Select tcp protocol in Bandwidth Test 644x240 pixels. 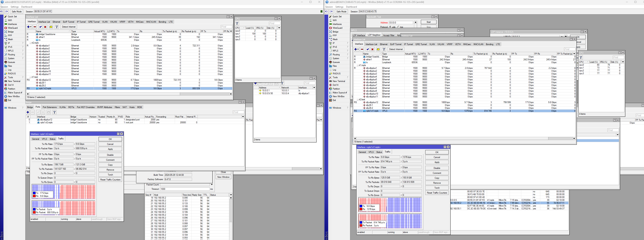point(398,27)
